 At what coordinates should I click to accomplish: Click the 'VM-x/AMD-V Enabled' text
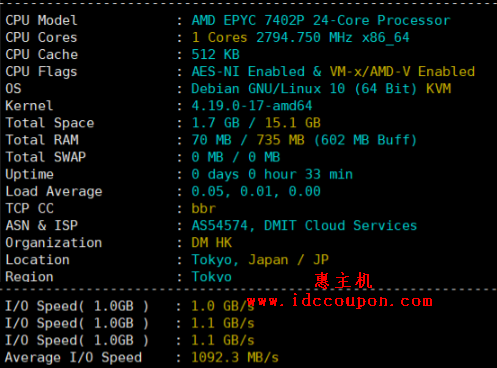[402, 71]
